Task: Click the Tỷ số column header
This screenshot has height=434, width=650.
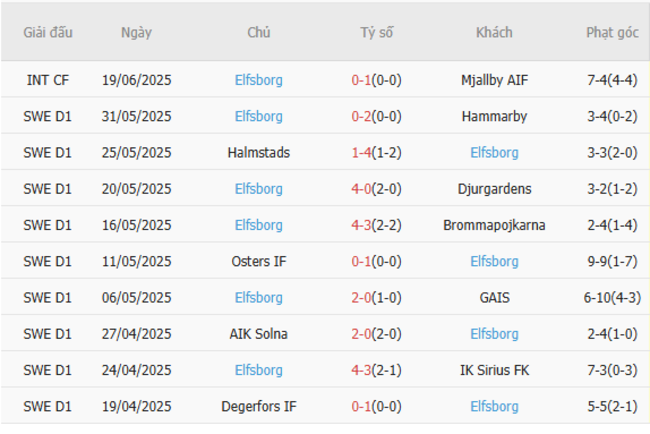Action: click(377, 33)
